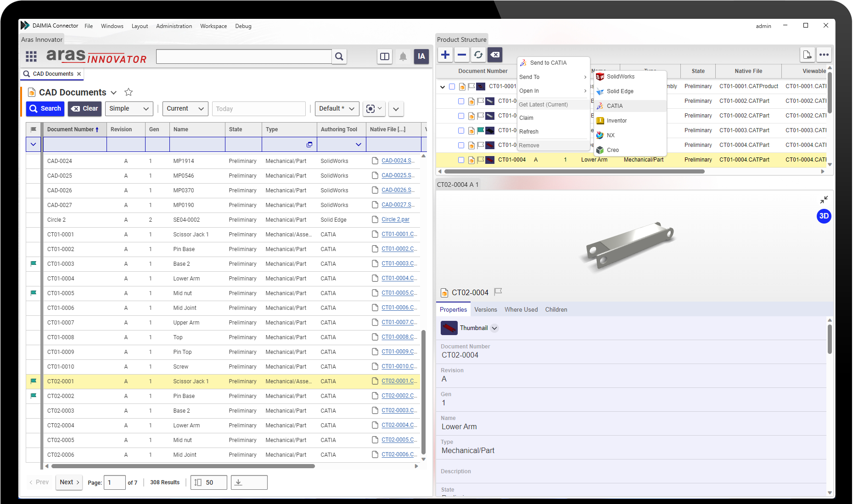The width and height of the screenshot is (853, 504).
Task: Click the flag icon next to CT01-0003
Action: pos(33,263)
